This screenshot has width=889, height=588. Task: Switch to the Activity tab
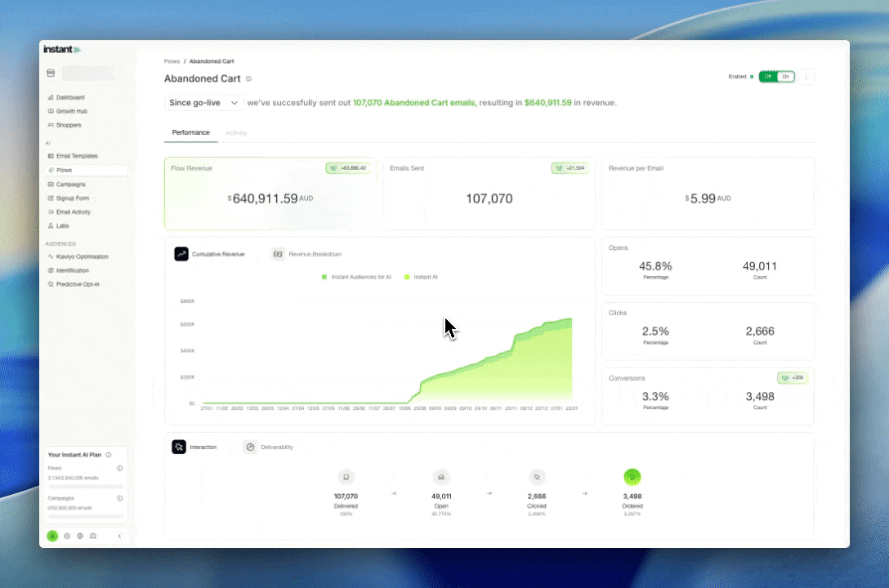pos(236,132)
